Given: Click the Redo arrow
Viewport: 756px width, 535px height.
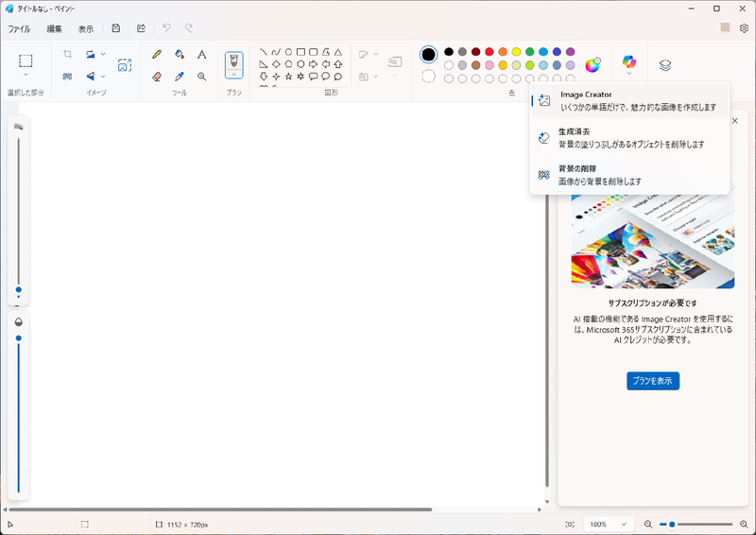Looking at the screenshot, I should point(189,28).
